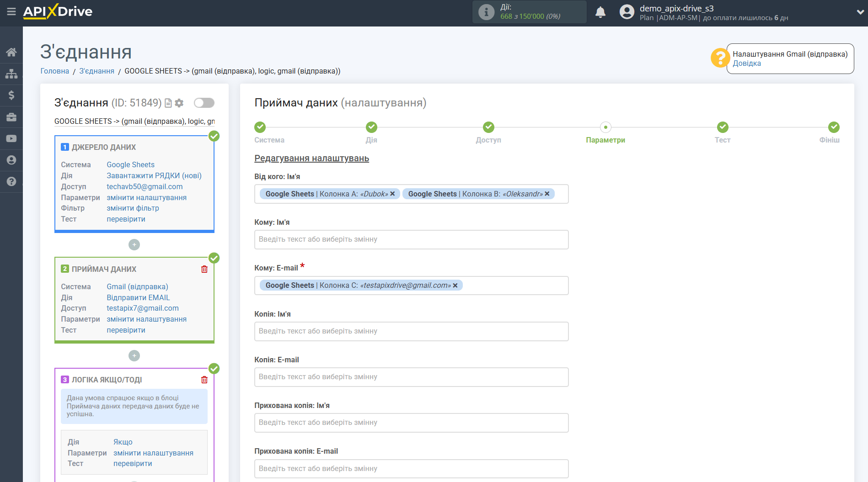Open the Google Sheets system link
Screen dimensions: 868x482
[130, 164]
